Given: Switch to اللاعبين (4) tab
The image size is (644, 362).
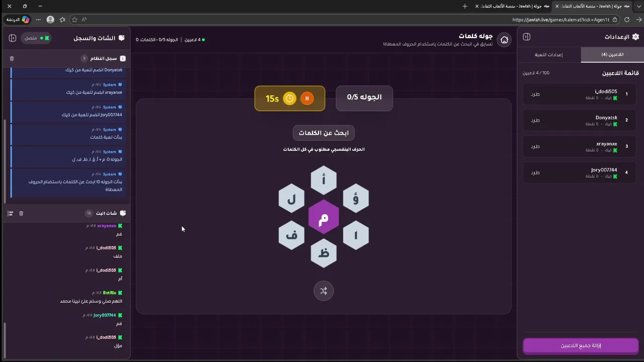Looking at the screenshot, I should click(612, 54).
